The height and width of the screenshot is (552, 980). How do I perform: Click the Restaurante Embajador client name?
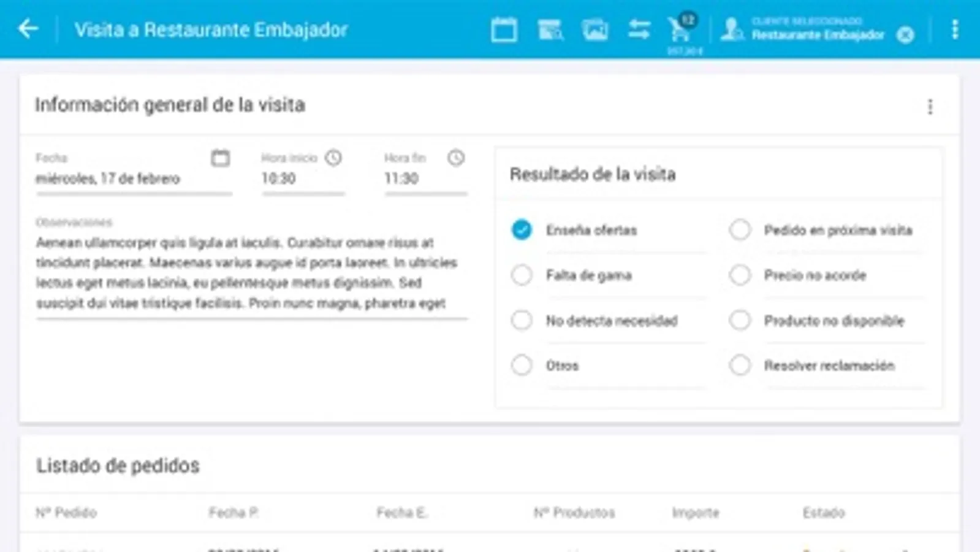(x=818, y=35)
